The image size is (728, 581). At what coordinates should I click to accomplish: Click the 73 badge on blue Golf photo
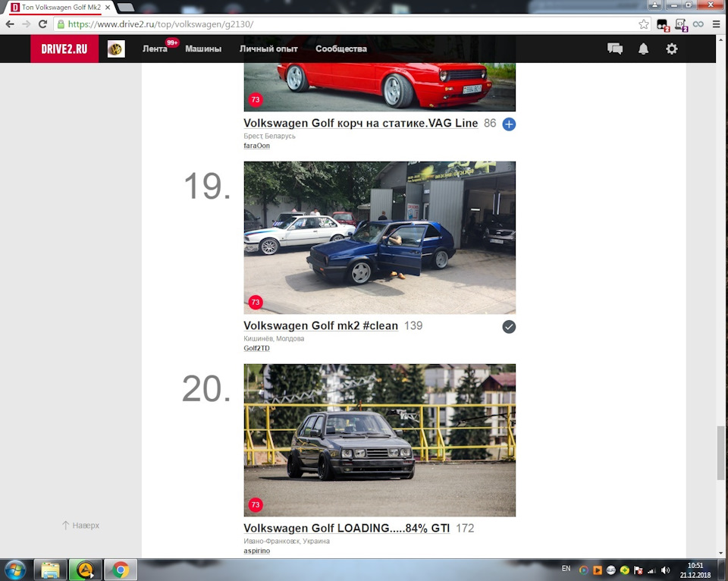[256, 303]
